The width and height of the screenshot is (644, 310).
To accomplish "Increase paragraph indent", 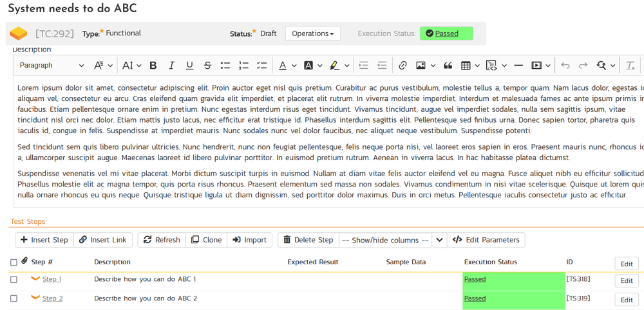I will coord(363,65).
